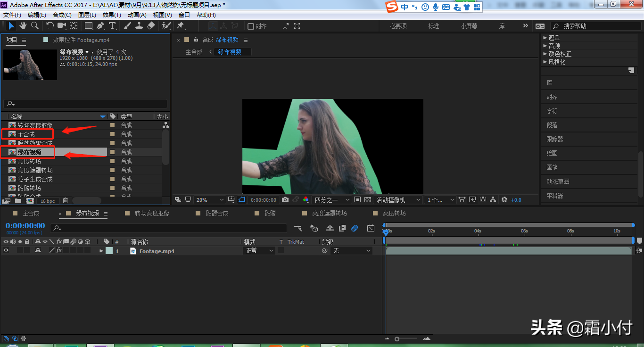
Task: Select the Selection arrow tool
Action: 11,26
